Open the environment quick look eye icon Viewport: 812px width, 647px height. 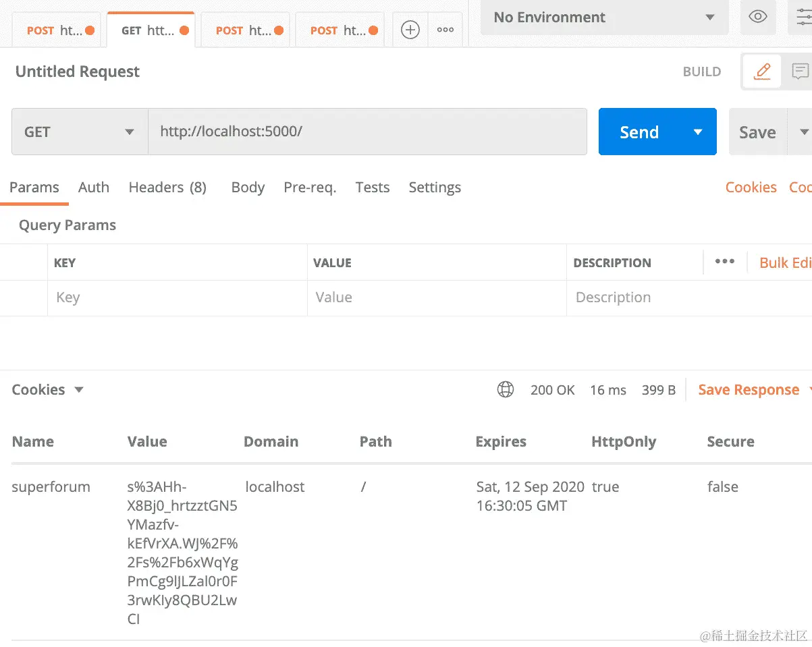coord(757,18)
